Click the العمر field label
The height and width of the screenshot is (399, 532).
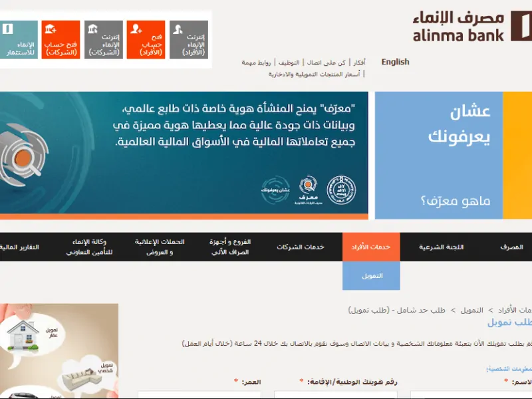click(x=251, y=382)
